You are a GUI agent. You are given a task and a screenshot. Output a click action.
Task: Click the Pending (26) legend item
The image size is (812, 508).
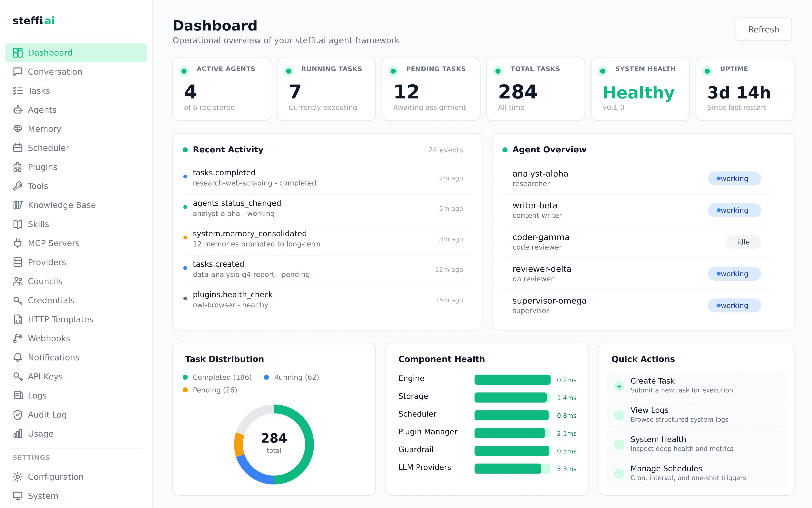pos(210,390)
